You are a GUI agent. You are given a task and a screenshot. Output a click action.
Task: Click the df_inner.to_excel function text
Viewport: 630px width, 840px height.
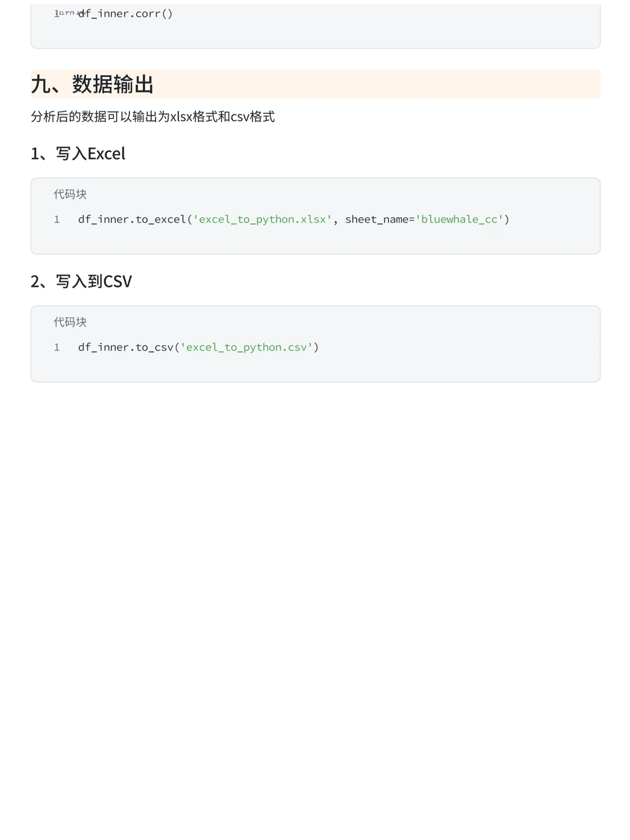click(x=132, y=219)
